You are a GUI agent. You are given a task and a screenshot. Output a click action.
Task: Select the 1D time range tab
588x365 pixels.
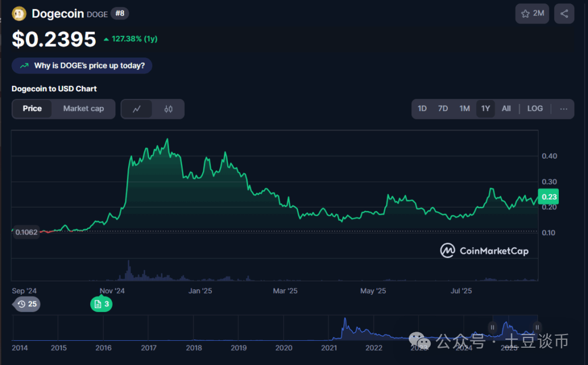pos(422,109)
